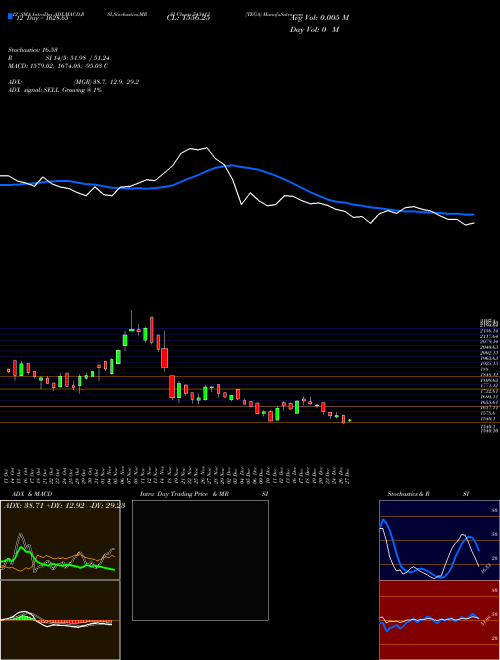The height and width of the screenshot is (660, 500).
Task: Open the MACD histogram chart panel
Action: point(60,620)
